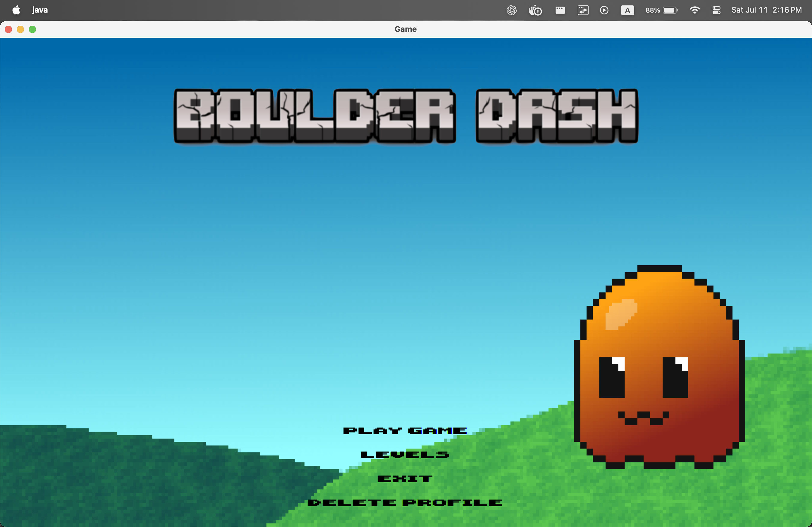Open the Wi-Fi status menu

point(694,10)
